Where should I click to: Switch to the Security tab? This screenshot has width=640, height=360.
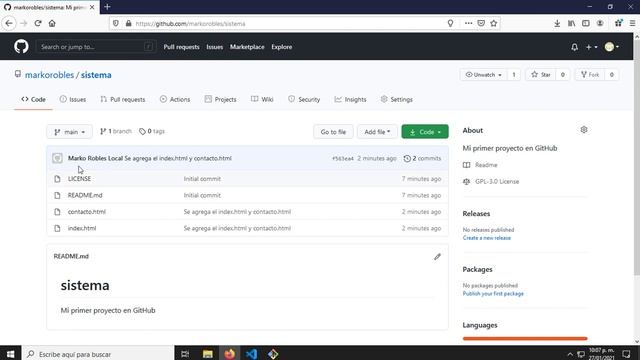point(304,99)
